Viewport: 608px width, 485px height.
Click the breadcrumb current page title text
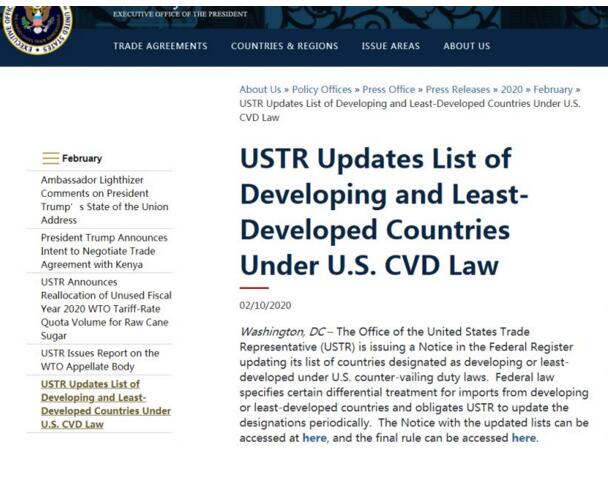click(410, 110)
